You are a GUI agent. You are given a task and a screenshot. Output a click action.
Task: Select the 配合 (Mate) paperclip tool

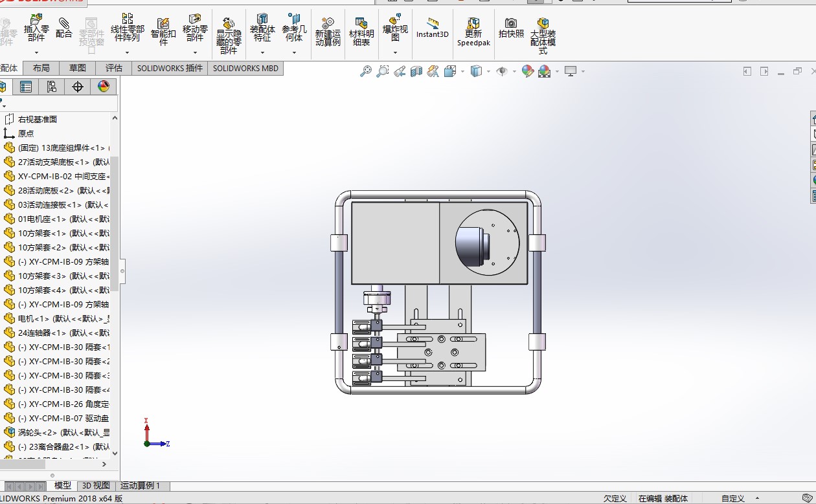64,28
